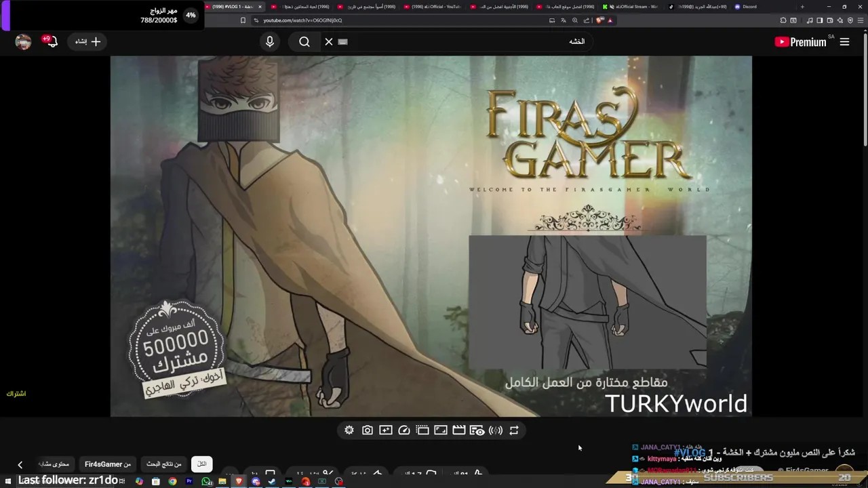Click the YouTube Premium logo
868x488 pixels.
click(x=800, y=42)
